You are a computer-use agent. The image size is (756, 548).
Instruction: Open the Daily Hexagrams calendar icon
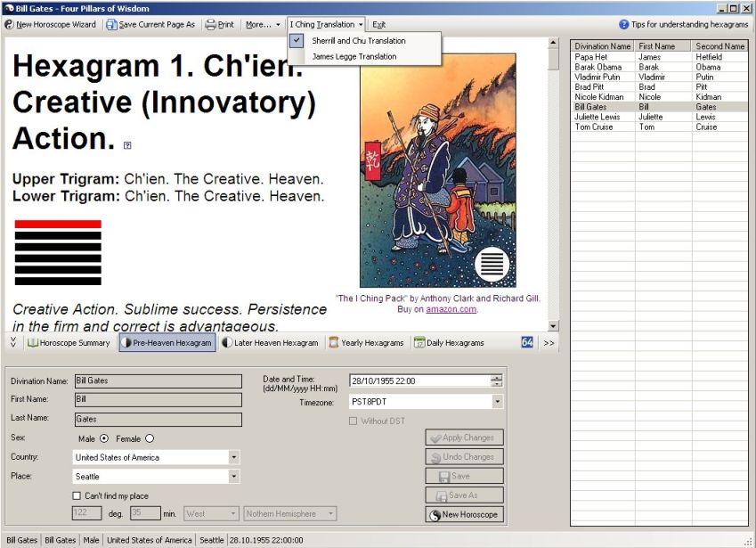419,342
